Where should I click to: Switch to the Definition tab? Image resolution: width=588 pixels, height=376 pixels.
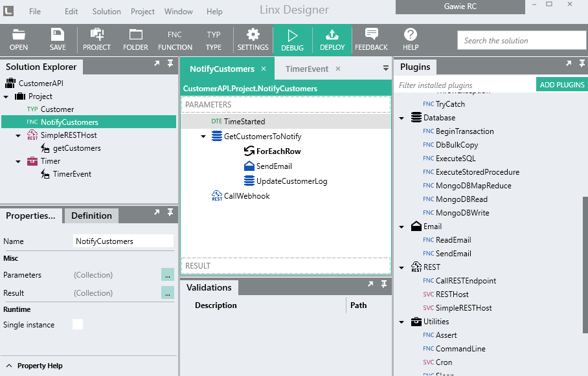point(91,216)
